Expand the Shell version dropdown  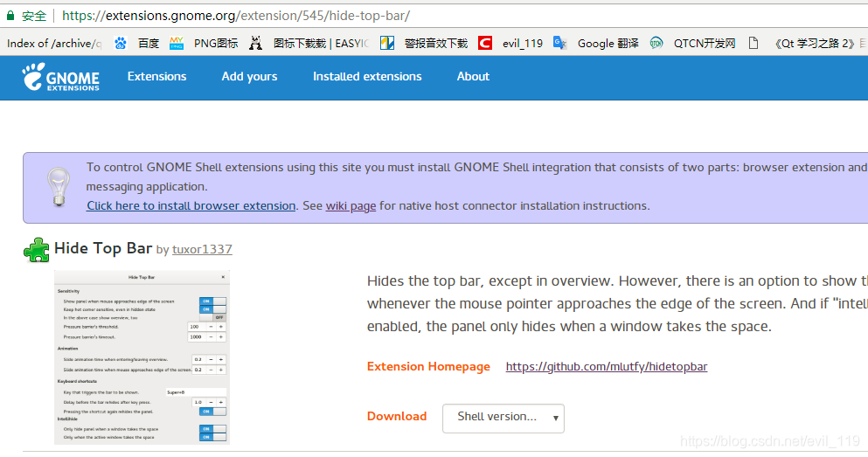point(503,418)
